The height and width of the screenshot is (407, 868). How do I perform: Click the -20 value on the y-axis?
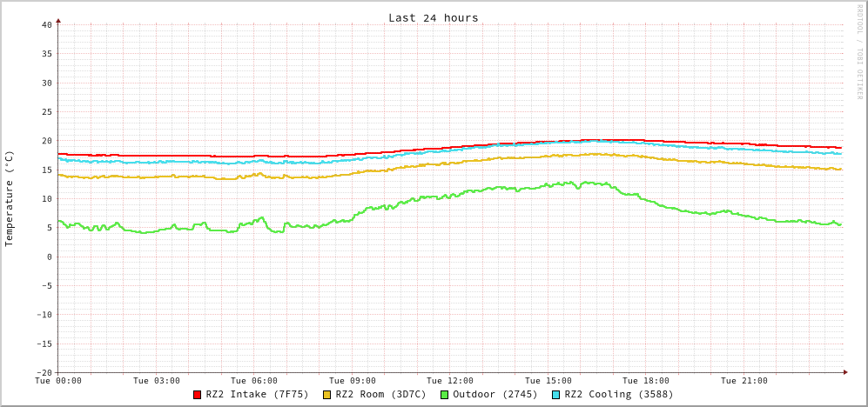(x=44, y=372)
